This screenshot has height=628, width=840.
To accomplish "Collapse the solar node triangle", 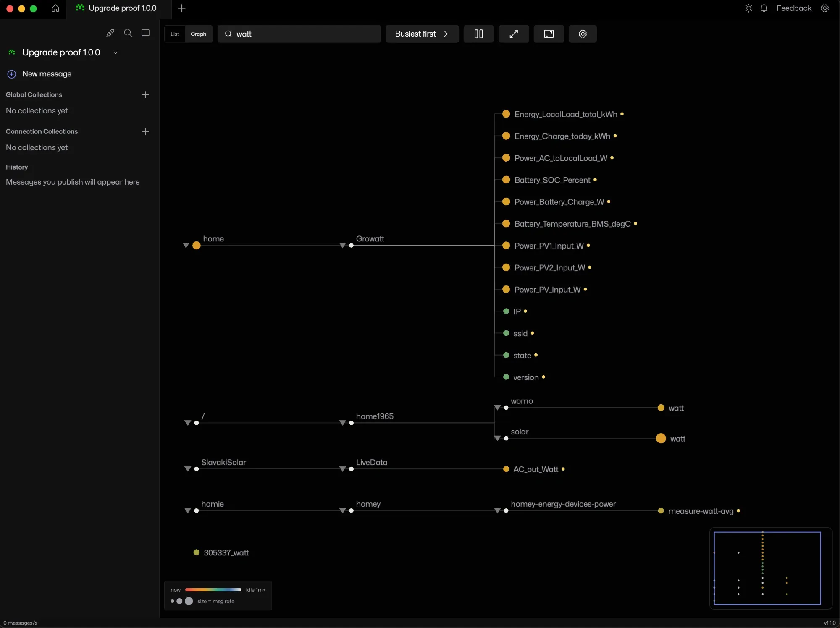I will (x=497, y=438).
